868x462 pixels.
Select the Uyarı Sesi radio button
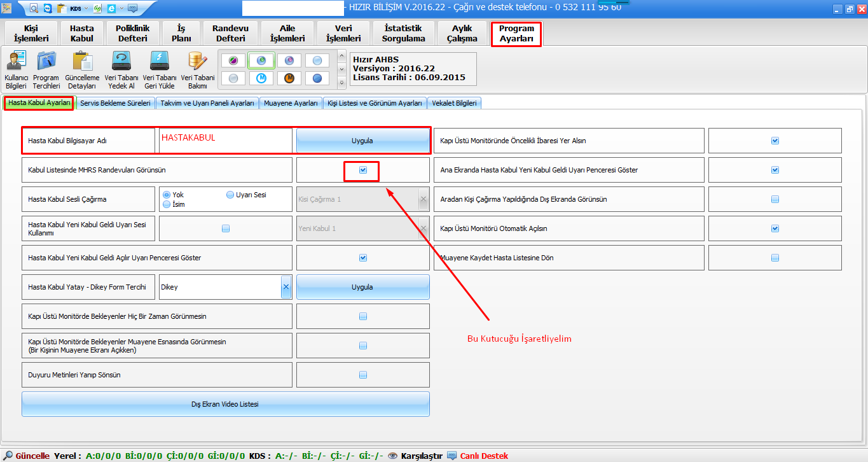(x=230, y=195)
